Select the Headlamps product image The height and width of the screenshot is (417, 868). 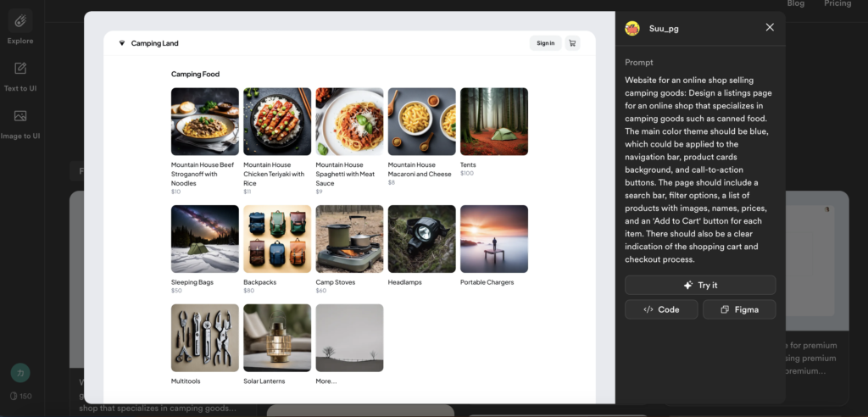point(422,239)
